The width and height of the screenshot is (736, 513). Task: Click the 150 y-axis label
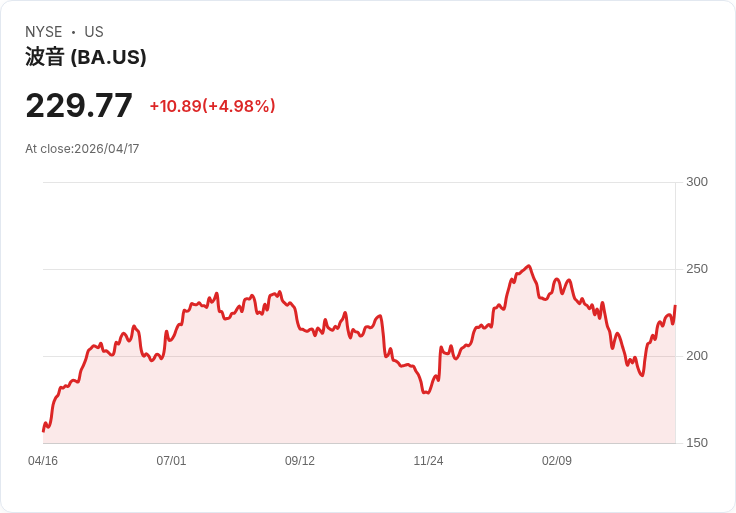coord(697,443)
